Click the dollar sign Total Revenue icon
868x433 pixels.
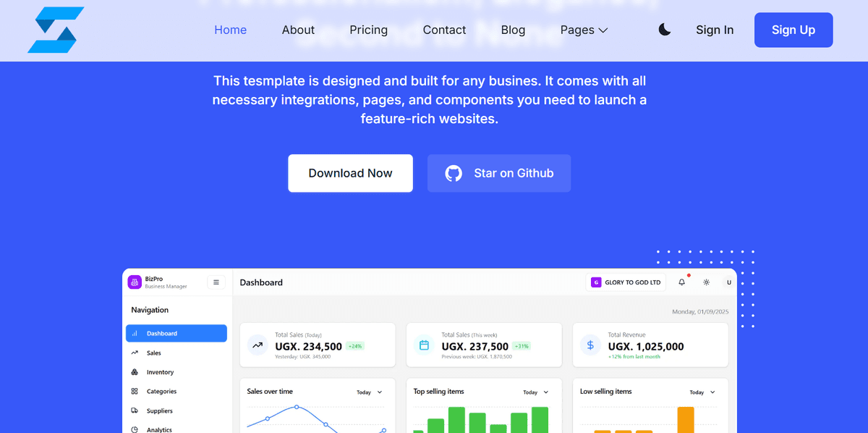pos(590,345)
